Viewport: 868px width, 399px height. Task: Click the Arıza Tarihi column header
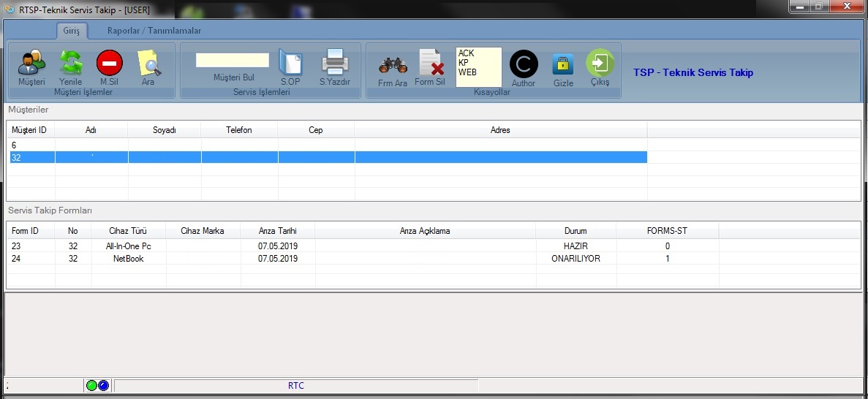tap(278, 231)
